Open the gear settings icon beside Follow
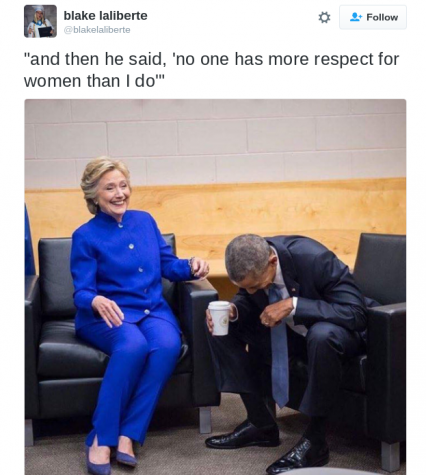This screenshot has height=475, width=426. point(324,17)
